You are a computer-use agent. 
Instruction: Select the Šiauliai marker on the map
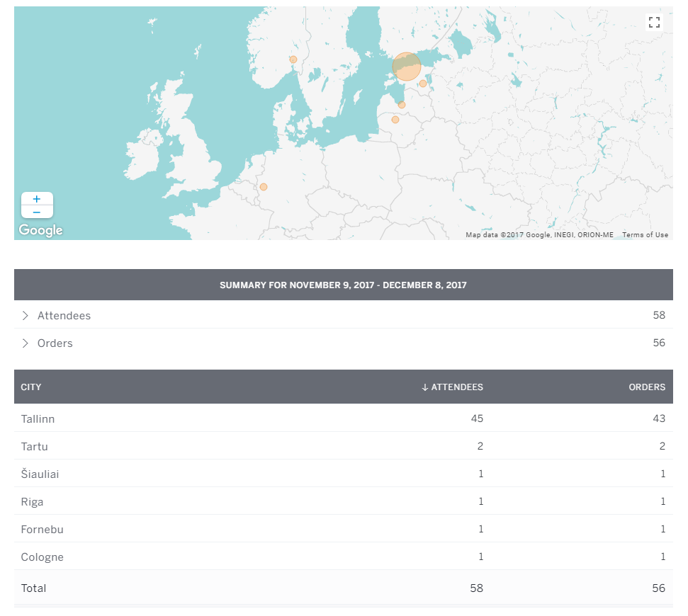pos(395,120)
